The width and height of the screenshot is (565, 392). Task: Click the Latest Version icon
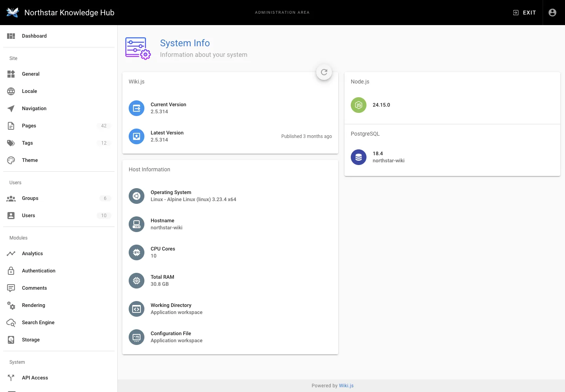137,136
